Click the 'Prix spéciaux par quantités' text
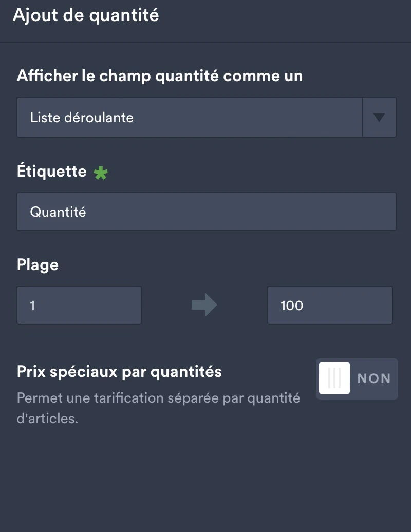Image resolution: width=411 pixels, height=532 pixels. pos(120,371)
